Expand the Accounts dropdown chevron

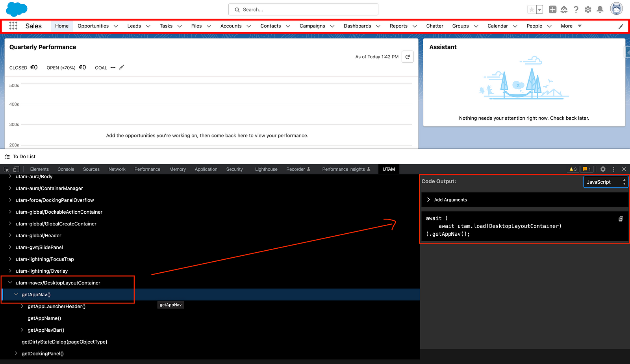(249, 26)
